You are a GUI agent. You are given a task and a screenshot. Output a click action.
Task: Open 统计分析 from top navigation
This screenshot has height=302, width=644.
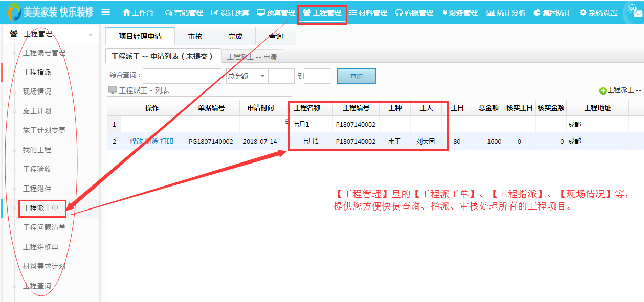506,13
